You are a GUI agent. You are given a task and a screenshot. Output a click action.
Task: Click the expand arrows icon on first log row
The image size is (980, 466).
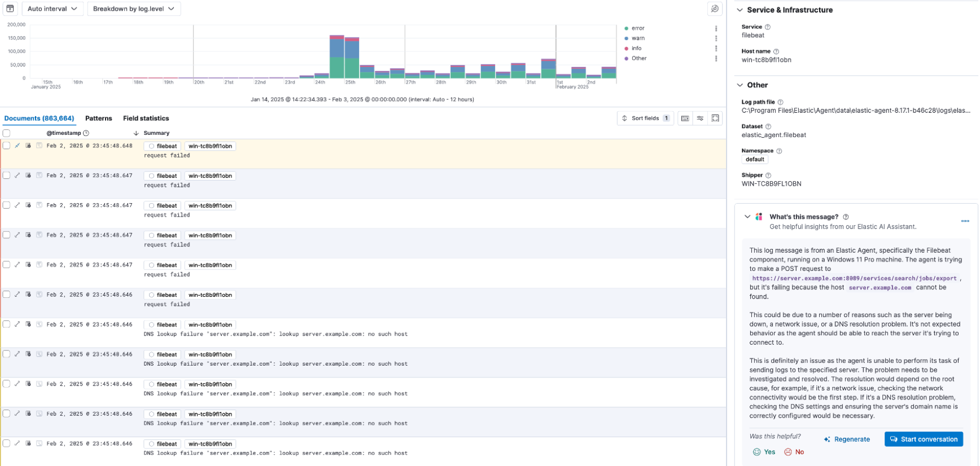17,146
